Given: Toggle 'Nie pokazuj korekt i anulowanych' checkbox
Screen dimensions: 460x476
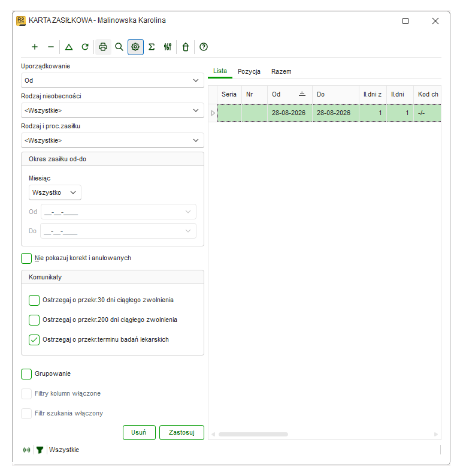Looking at the screenshot, I should coord(26,258).
